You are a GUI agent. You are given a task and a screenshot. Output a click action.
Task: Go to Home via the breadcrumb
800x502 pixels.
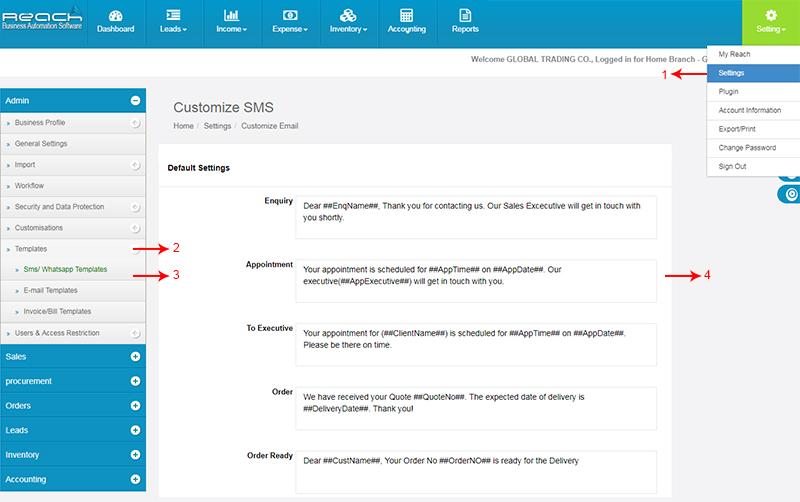[x=183, y=126]
